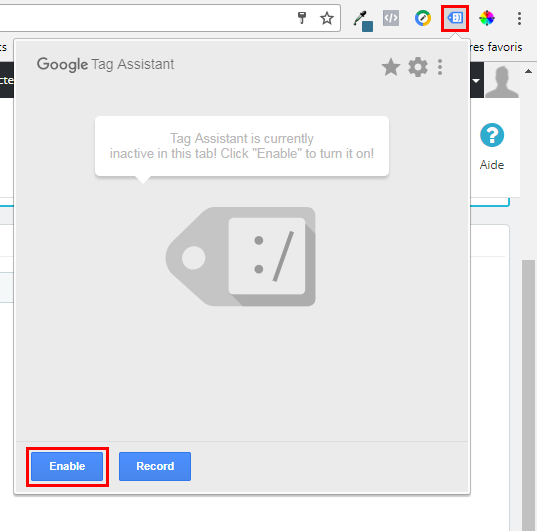Click the Enable button

coord(67,466)
